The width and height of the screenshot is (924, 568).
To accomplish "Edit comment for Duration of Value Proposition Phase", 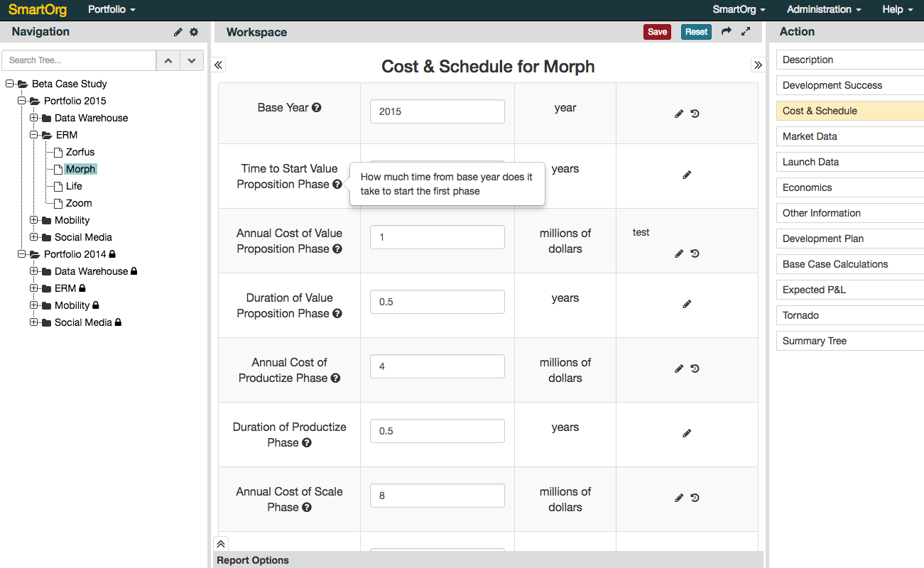I will tap(687, 304).
